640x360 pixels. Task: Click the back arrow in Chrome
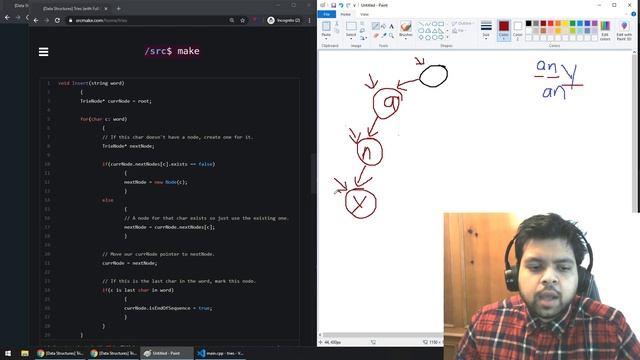click(x=36, y=20)
